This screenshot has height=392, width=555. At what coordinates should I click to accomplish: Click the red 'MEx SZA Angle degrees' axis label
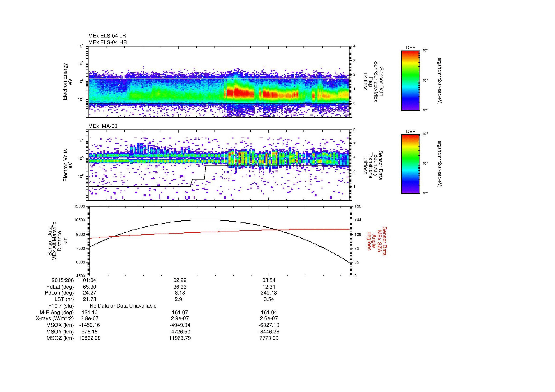coord(377,241)
